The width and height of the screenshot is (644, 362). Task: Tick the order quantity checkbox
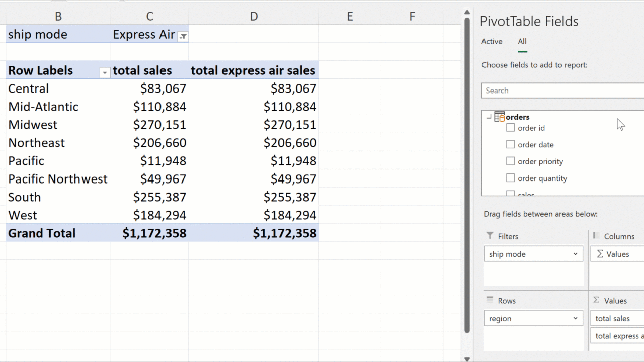coord(511,178)
